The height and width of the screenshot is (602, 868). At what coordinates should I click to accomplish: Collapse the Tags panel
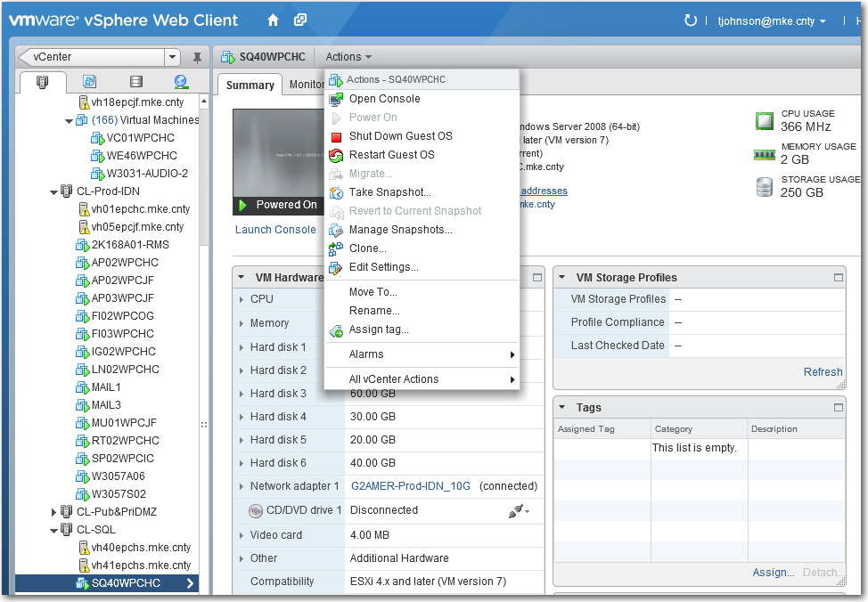561,407
